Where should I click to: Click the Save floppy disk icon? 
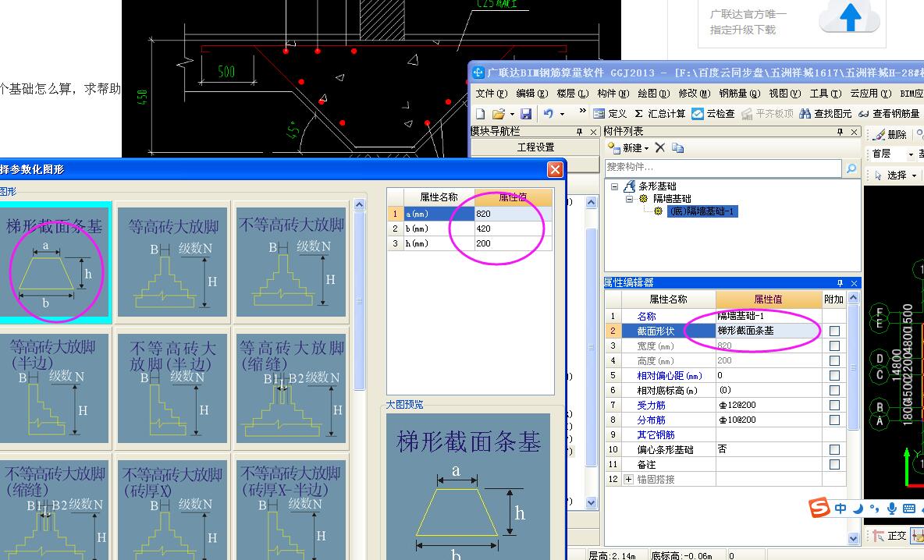click(526, 114)
